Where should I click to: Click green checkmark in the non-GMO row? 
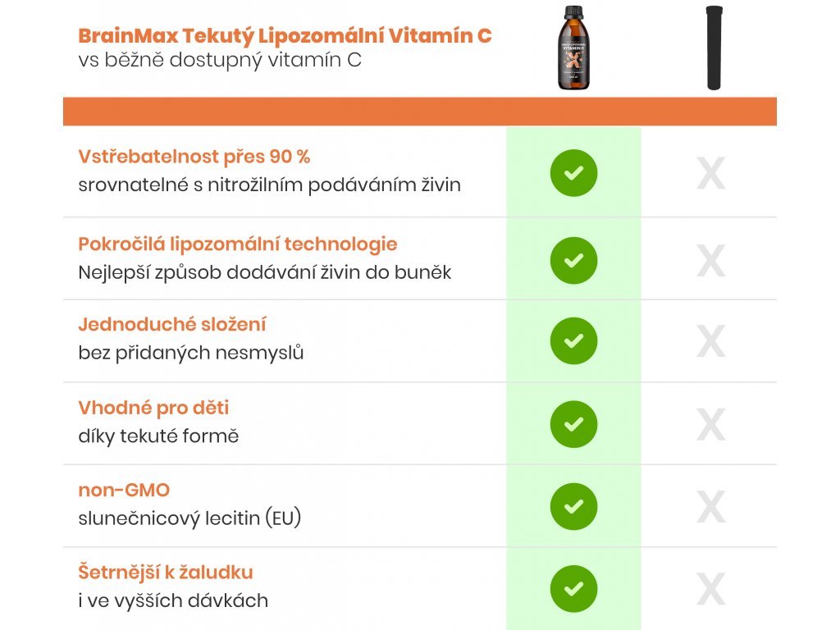pos(573,506)
